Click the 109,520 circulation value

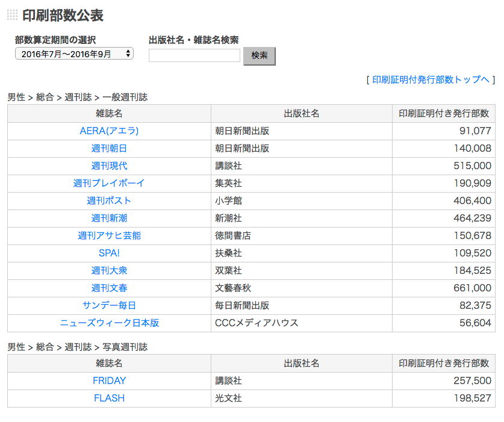473,253
